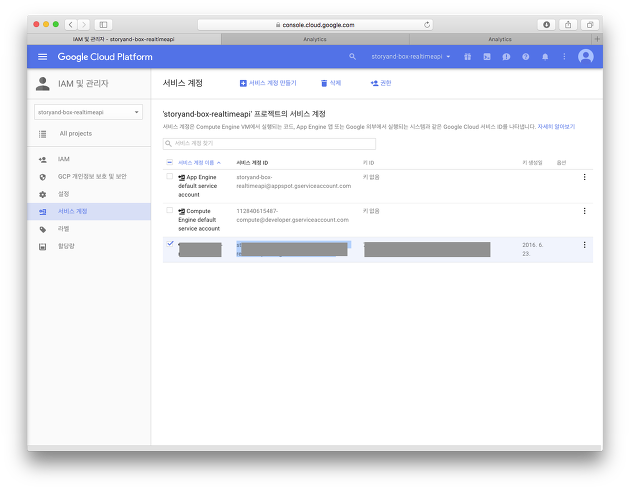Open the feedback notification icon
This screenshot has height=490, width=630.
tap(506, 57)
